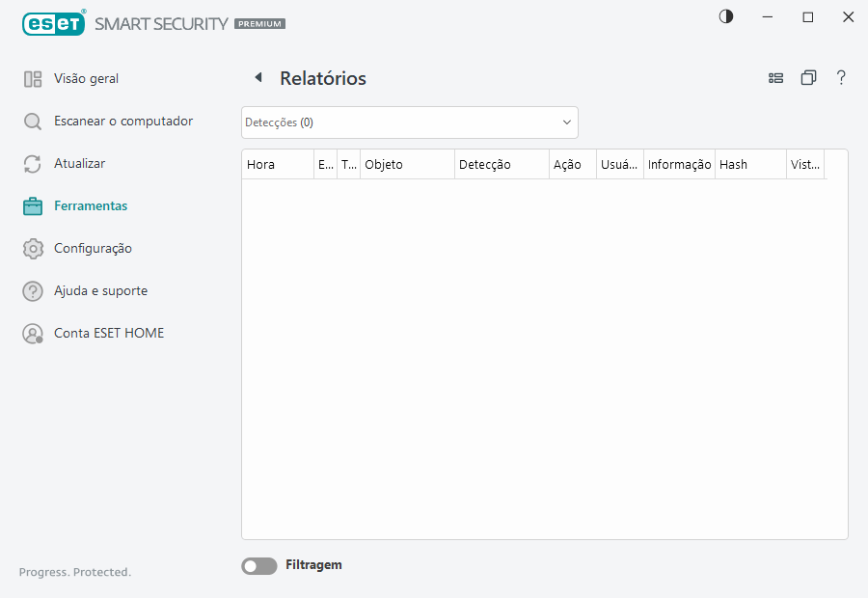Open Ajuda e suporte question mark icon

click(33, 290)
